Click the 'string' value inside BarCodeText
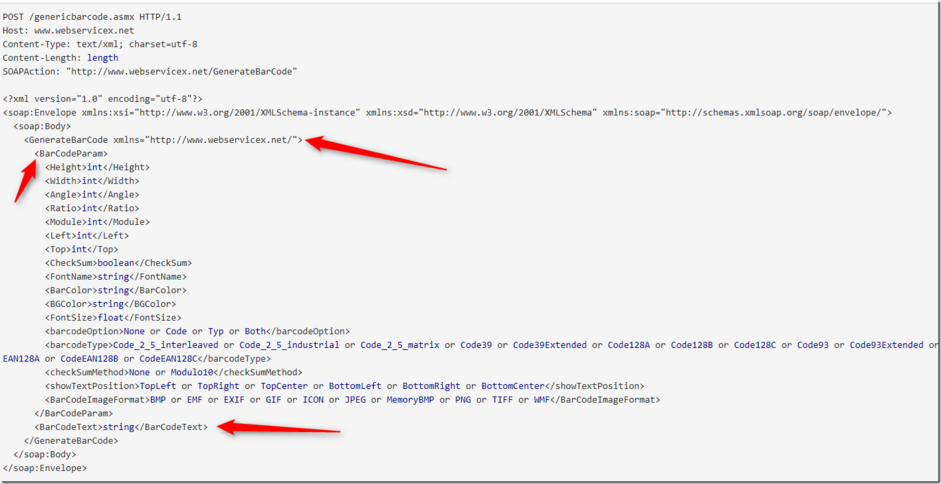941x484 pixels. click(x=118, y=427)
